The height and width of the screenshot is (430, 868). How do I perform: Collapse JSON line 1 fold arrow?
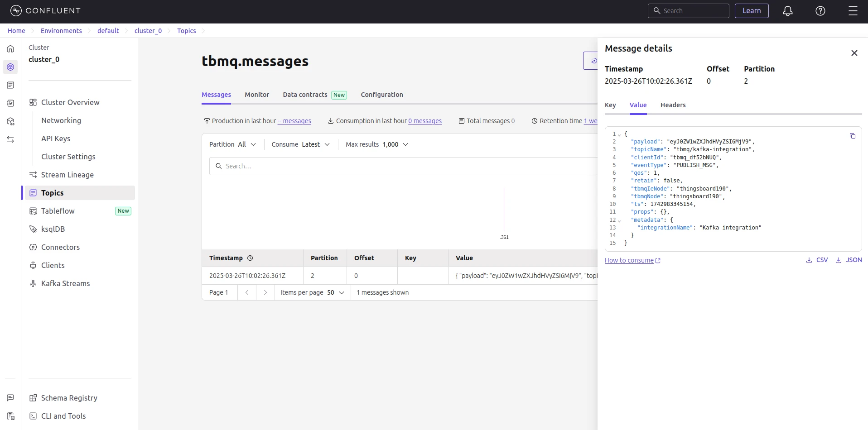[x=619, y=134]
